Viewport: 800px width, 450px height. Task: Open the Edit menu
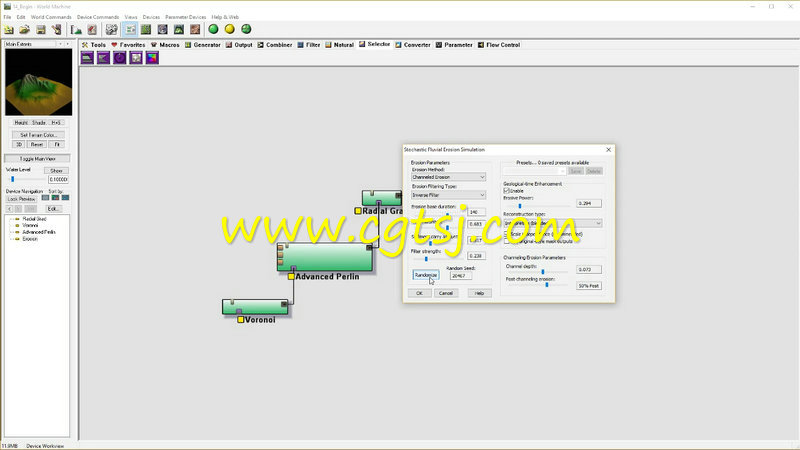coord(21,17)
